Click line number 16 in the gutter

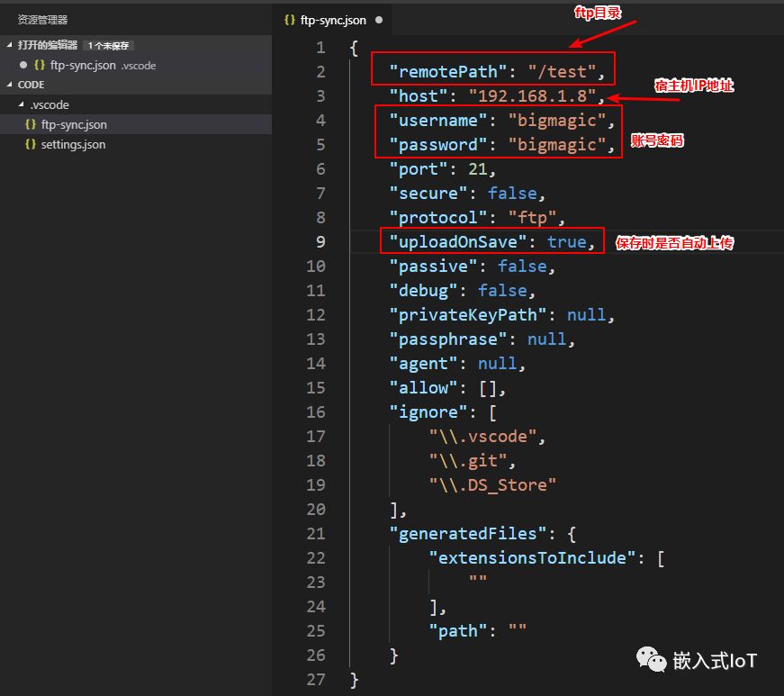(x=315, y=412)
